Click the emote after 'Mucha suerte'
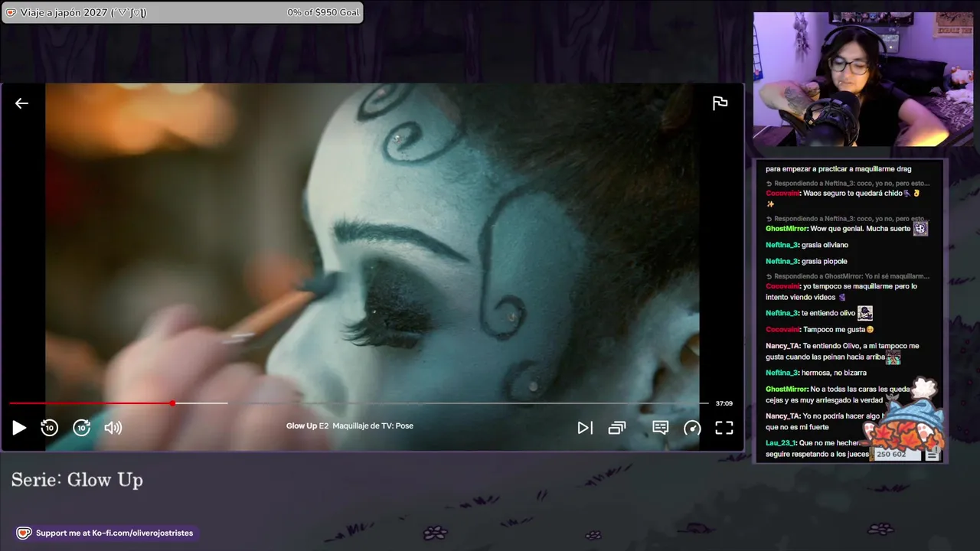 coord(920,229)
